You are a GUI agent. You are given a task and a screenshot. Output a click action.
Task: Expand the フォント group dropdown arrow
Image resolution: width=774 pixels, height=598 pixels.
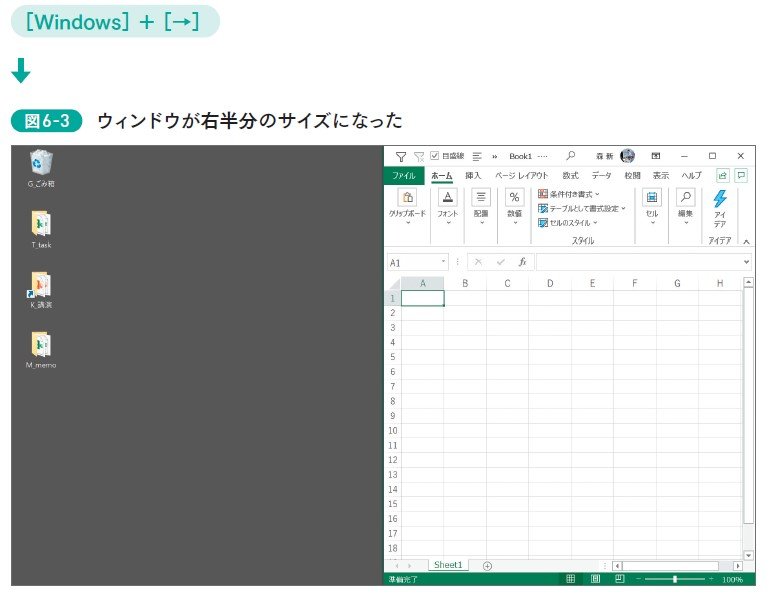pos(448,223)
